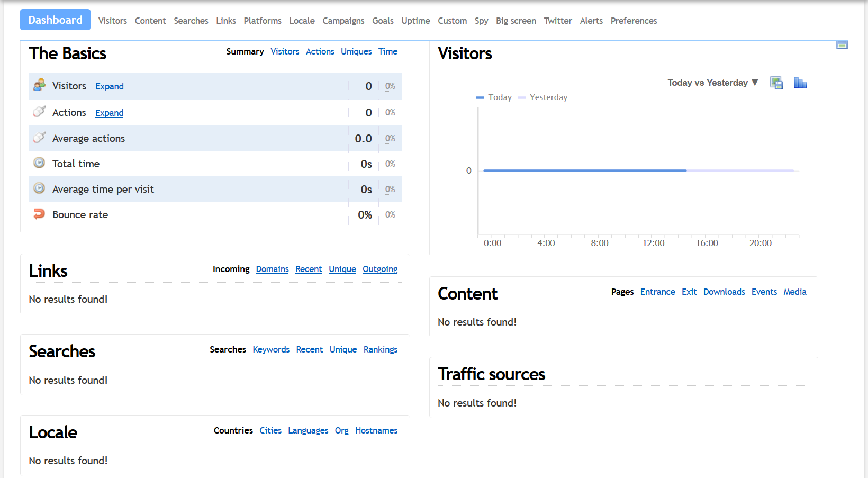Select the Platforms navigation item
The height and width of the screenshot is (478, 868).
point(263,21)
